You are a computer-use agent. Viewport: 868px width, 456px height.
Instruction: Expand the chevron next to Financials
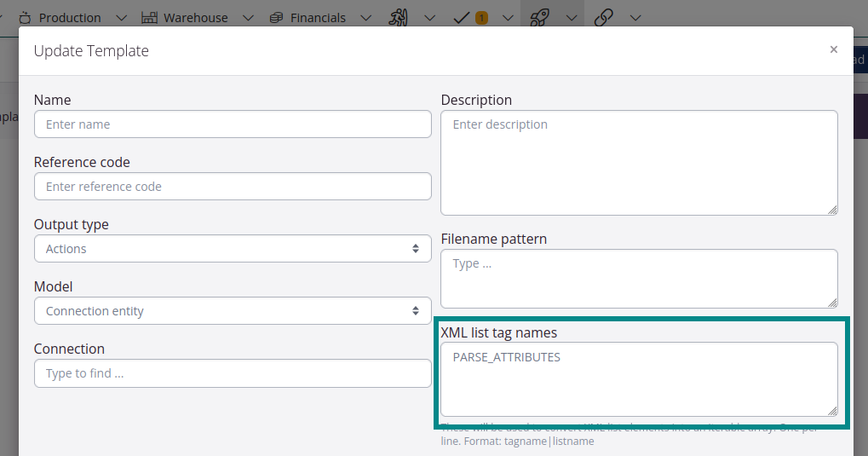pyautogui.click(x=365, y=17)
